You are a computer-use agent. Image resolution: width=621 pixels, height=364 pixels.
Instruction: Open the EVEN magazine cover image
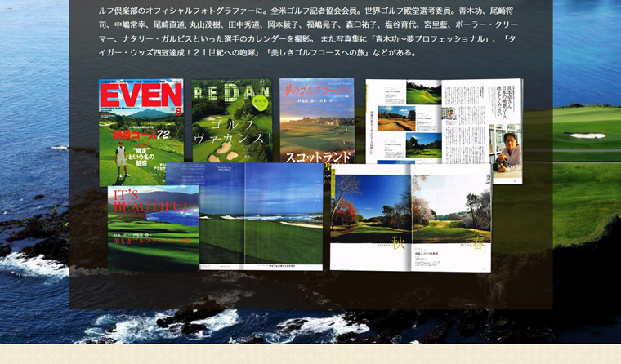[x=141, y=132]
